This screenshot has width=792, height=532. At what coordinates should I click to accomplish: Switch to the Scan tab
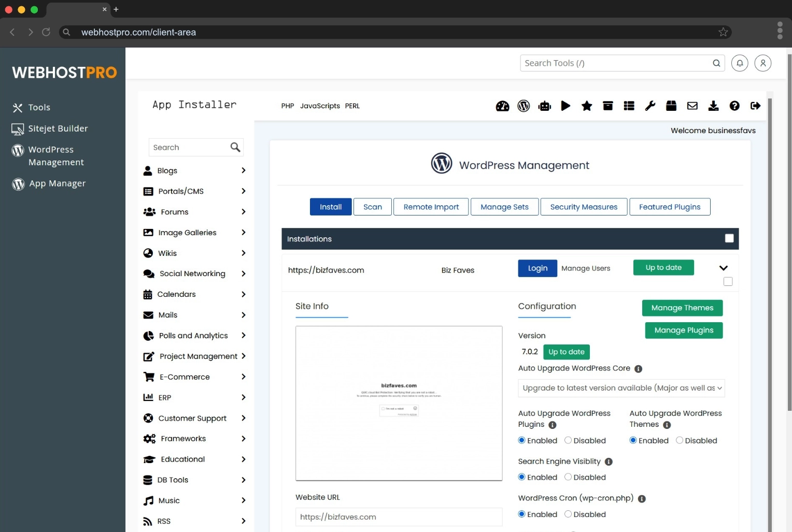[373, 207]
